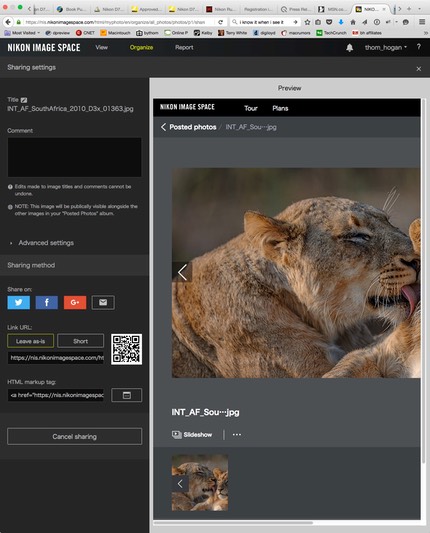The image size is (430, 533).
Task: Reload the page in browser
Action: [x=221, y=22]
